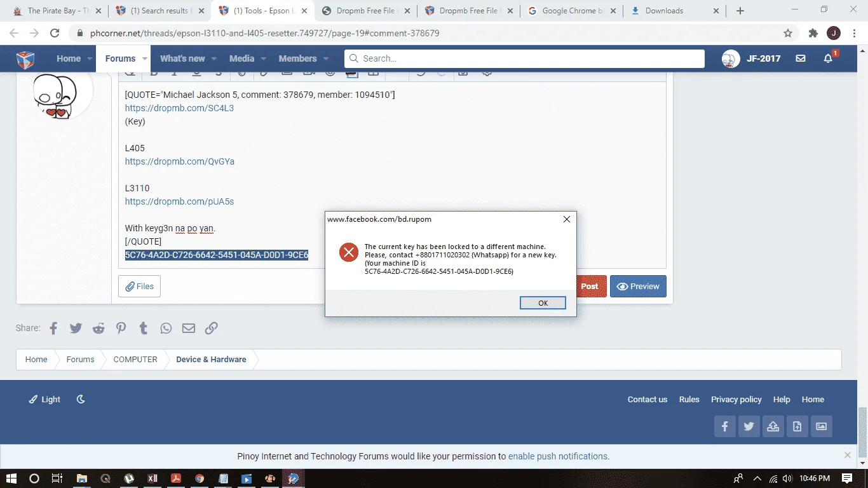Viewport: 868px width, 488px height.
Task: Open the dropmb.com/QvGYa link
Action: coord(180,161)
